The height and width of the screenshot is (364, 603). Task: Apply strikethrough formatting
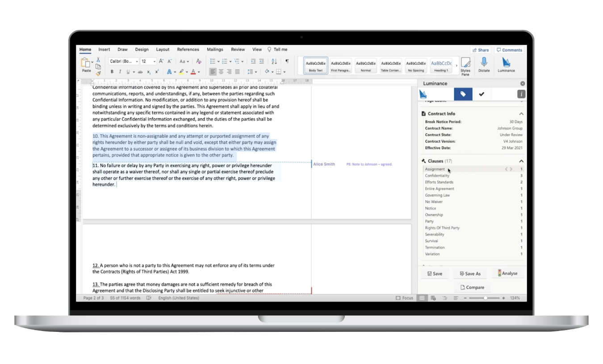pyautogui.click(x=140, y=72)
